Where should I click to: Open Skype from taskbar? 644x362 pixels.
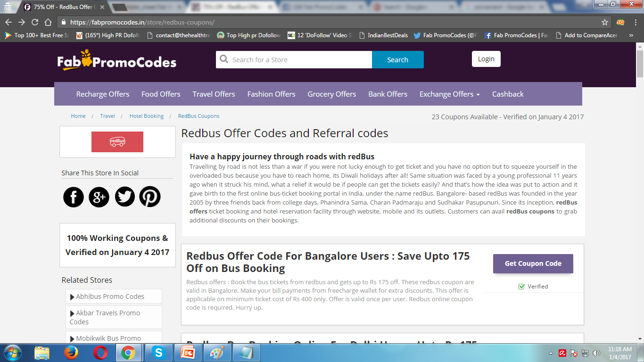tap(158, 353)
